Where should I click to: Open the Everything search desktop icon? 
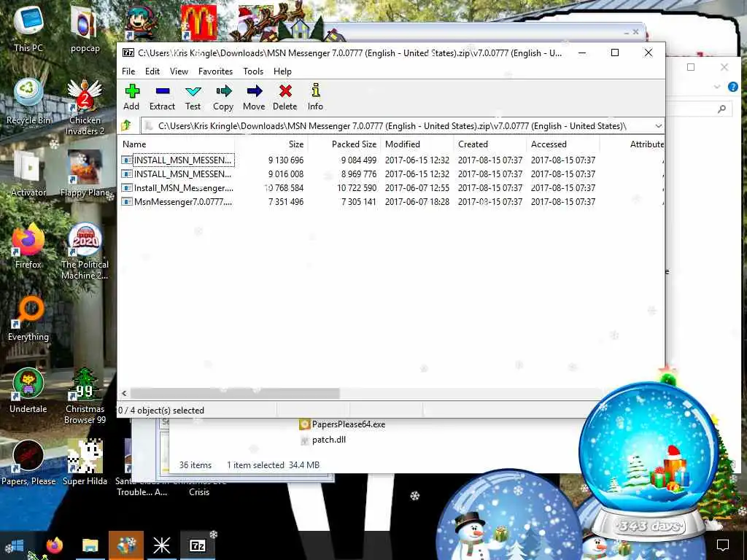coord(28,319)
